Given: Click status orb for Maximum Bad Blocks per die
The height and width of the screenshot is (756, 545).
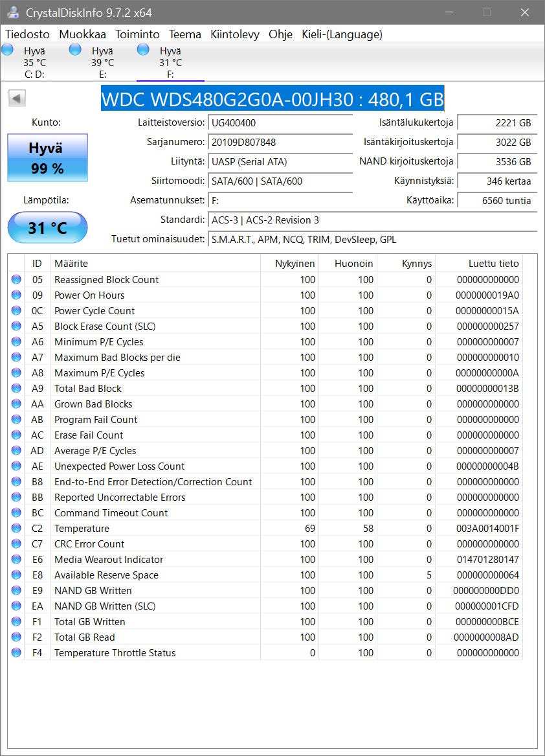Looking at the screenshot, I should coord(16,357).
